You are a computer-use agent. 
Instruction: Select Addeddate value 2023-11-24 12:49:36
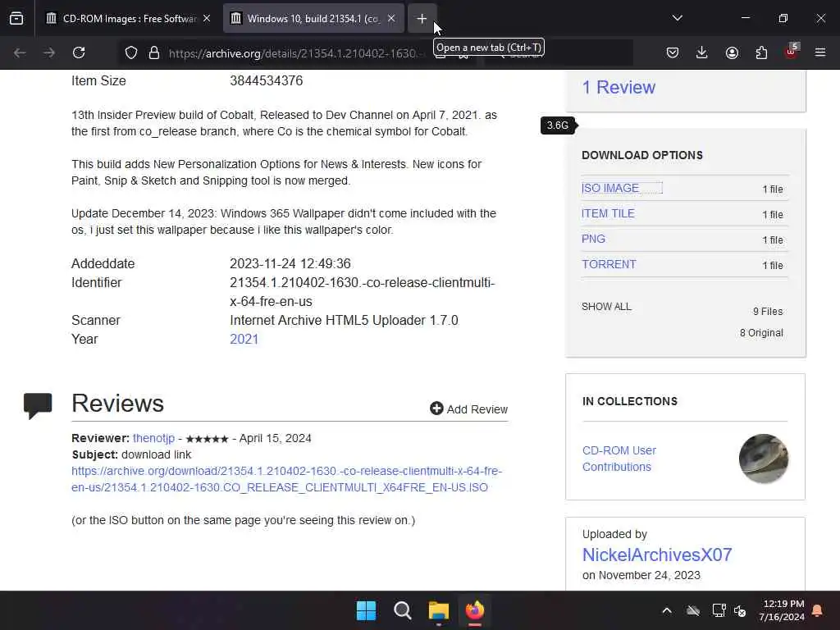pos(290,263)
